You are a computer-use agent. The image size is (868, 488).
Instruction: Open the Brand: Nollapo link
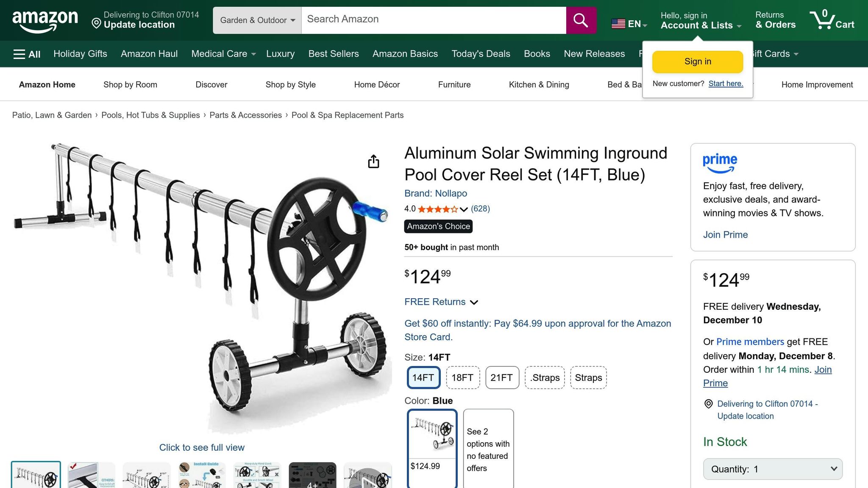click(435, 193)
